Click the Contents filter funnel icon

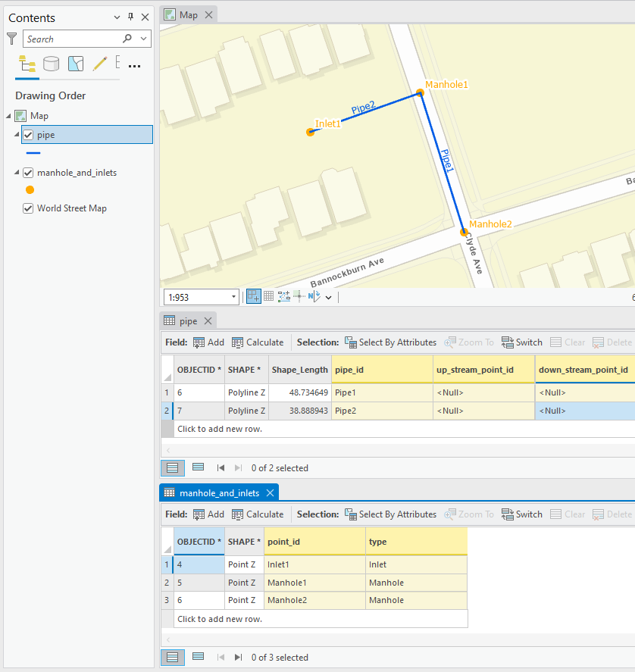(x=11, y=39)
